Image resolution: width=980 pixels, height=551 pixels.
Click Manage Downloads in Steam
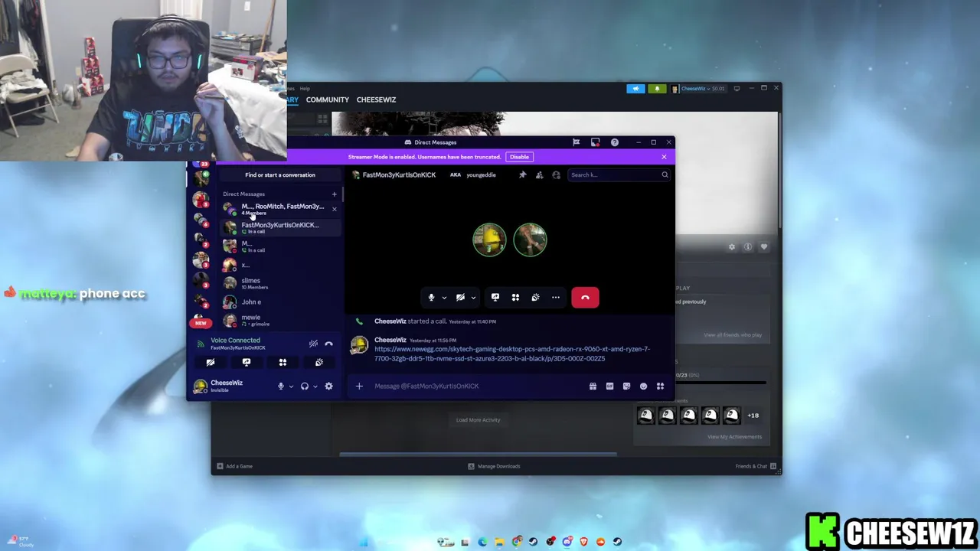494,466
